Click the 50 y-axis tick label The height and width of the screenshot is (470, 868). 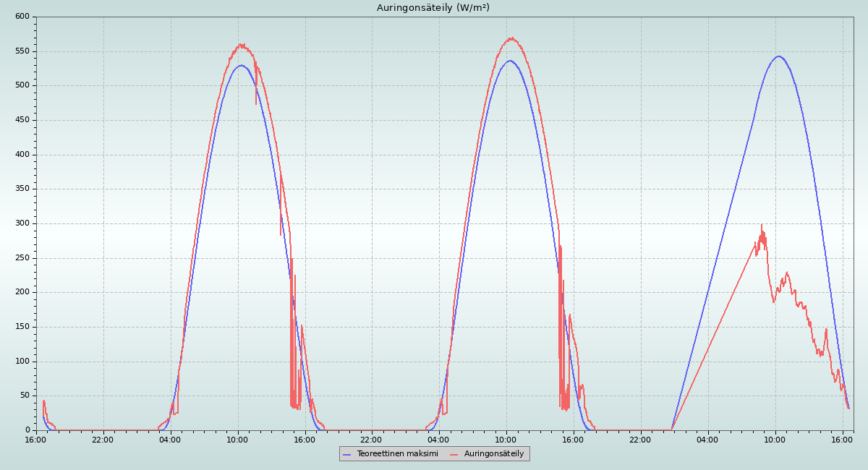pos(25,396)
